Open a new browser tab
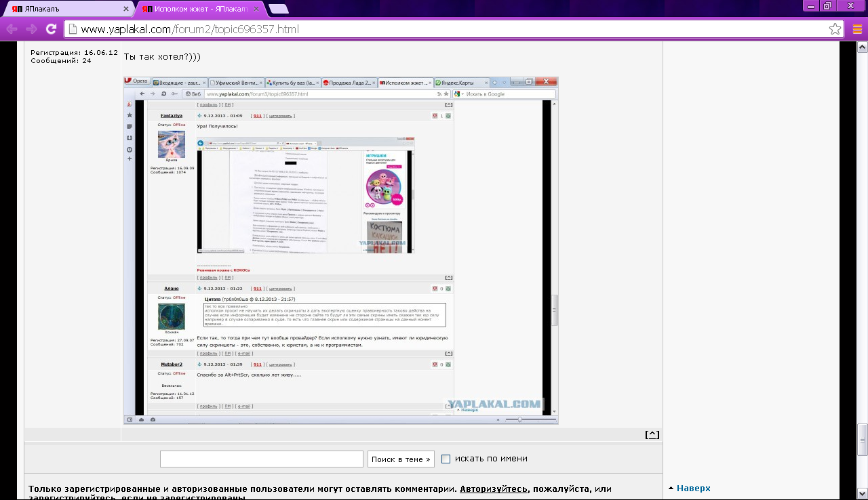868x500 pixels. click(278, 9)
